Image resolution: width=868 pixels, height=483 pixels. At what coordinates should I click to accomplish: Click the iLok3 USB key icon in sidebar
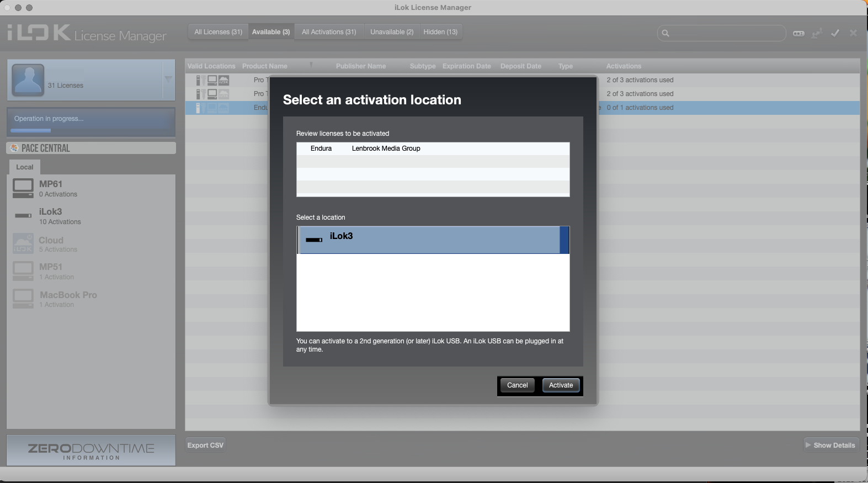tap(23, 216)
